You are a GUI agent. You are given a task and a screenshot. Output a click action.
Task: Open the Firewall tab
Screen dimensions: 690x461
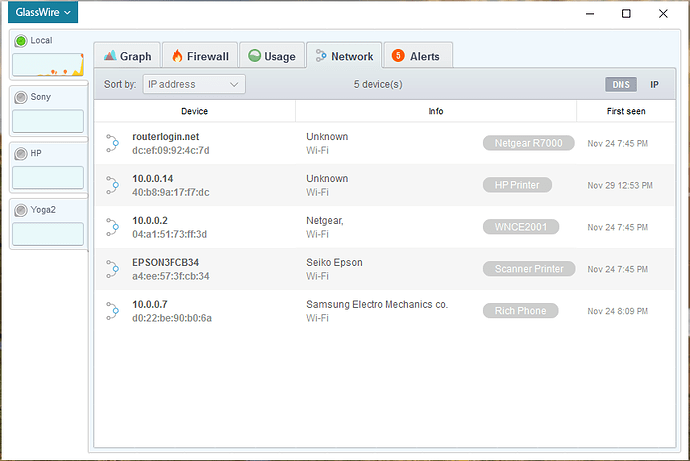[200, 56]
